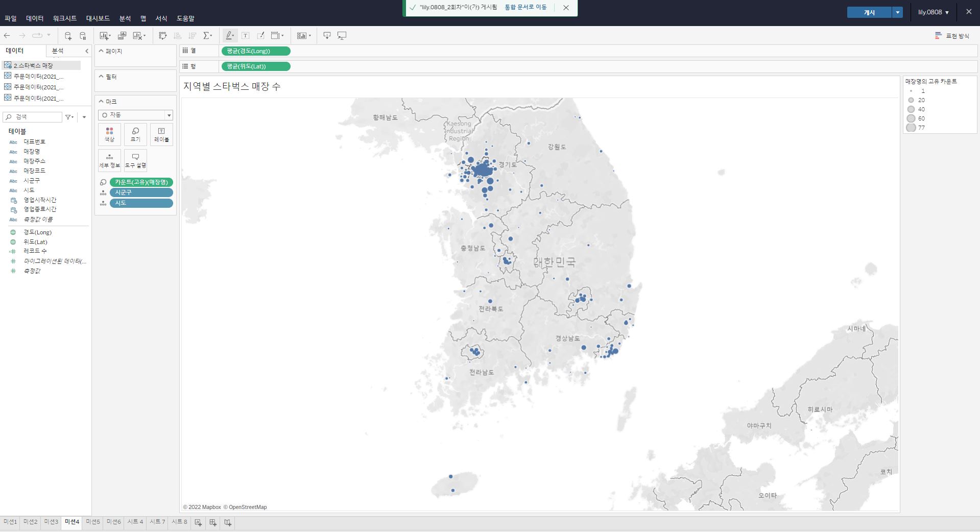Viewport: 980px width, 532px height.
Task: Select the 영업시작시간 field
Action: coord(40,200)
